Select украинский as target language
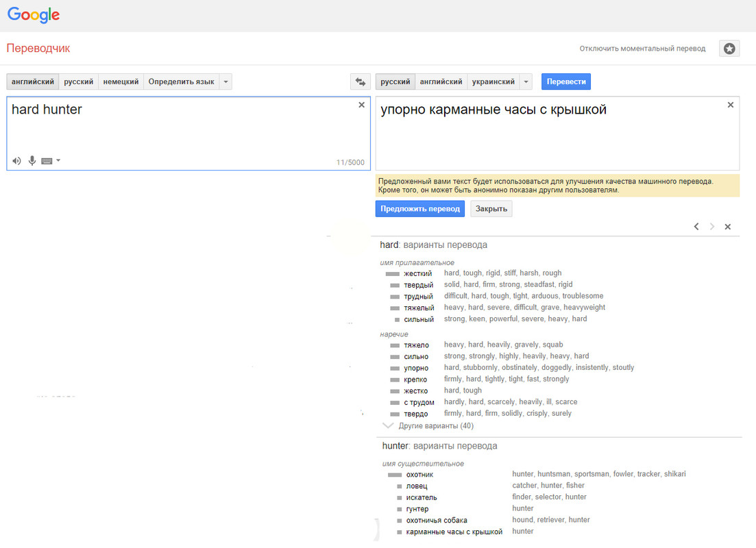The width and height of the screenshot is (756, 548). pos(493,82)
